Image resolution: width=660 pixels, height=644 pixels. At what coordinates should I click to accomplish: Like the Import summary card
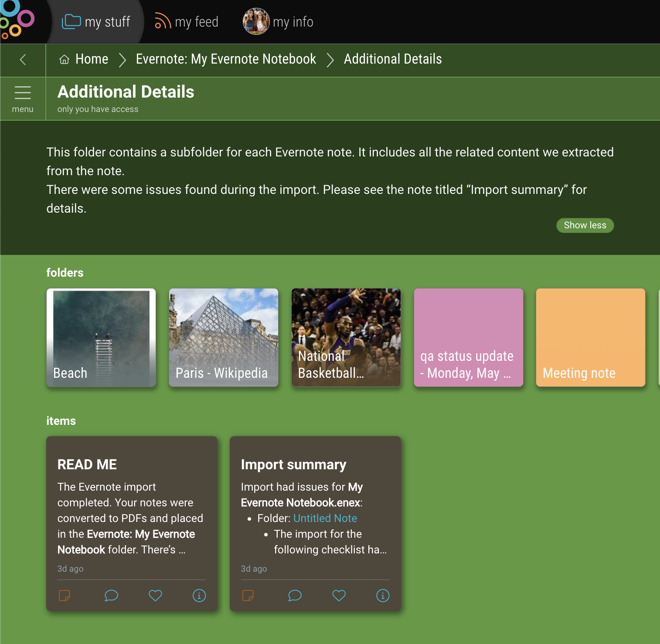click(339, 596)
